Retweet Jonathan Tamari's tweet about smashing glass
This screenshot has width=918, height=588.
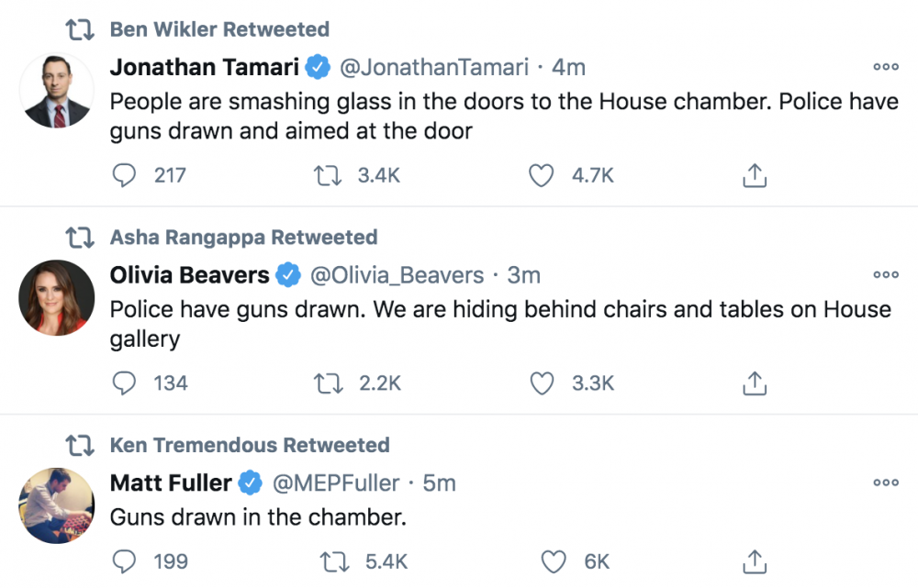pos(328,175)
